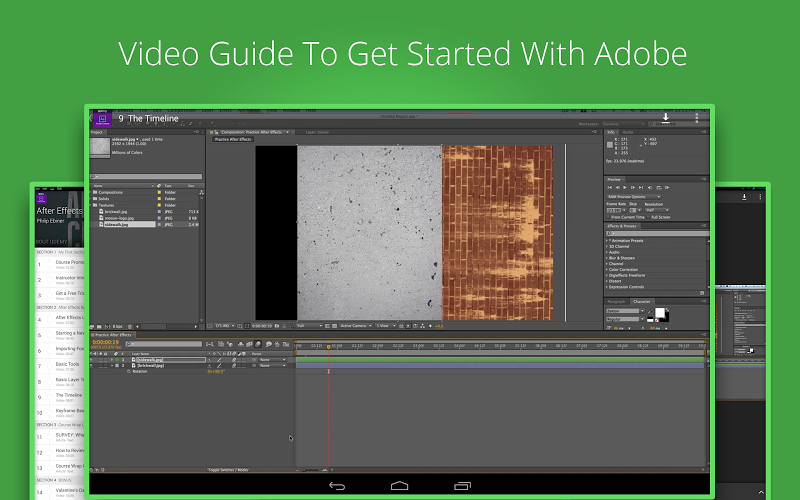Open the three-dot overflow menu
The width and height of the screenshot is (800, 500).
695,118
